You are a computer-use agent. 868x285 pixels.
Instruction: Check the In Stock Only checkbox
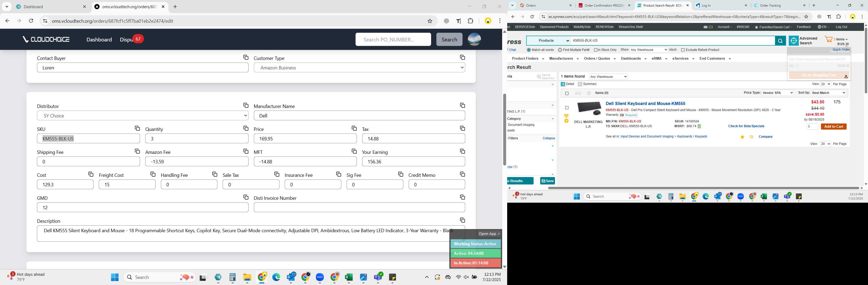coord(596,50)
